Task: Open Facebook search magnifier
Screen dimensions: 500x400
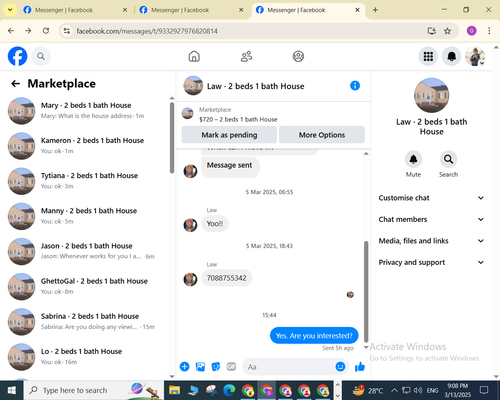Action: pyautogui.click(x=41, y=56)
